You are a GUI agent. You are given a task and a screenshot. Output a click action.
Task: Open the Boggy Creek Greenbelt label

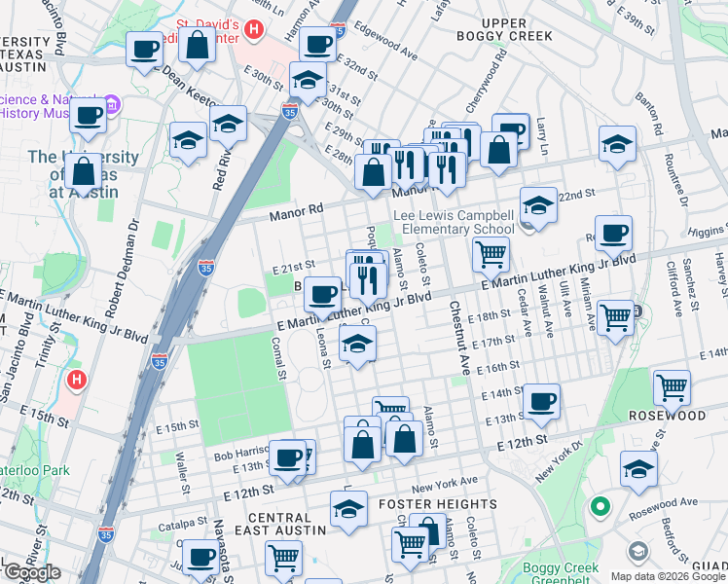561,573
